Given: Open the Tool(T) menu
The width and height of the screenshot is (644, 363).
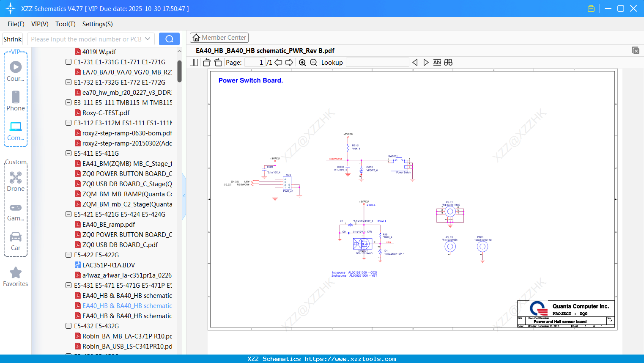Looking at the screenshot, I should (66, 24).
